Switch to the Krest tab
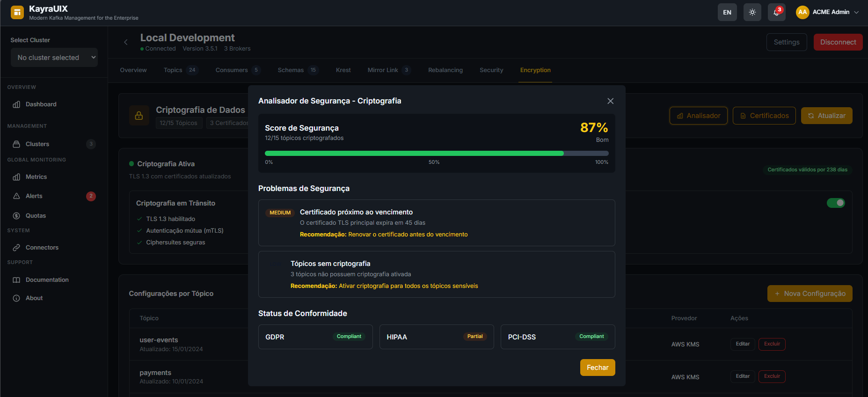The image size is (868, 397). tap(343, 70)
